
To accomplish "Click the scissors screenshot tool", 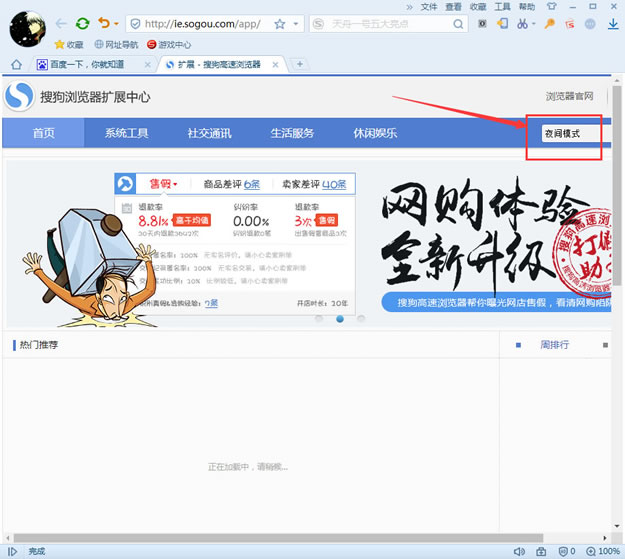I will point(522,24).
